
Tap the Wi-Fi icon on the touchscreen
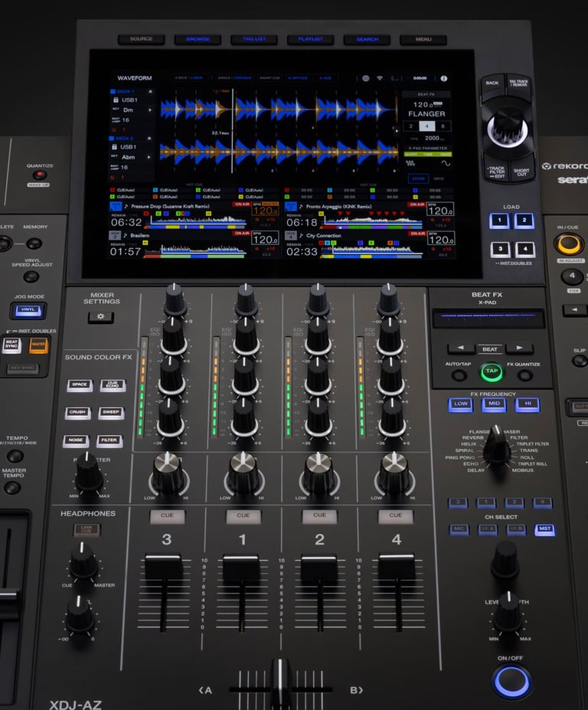click(380, 78)
